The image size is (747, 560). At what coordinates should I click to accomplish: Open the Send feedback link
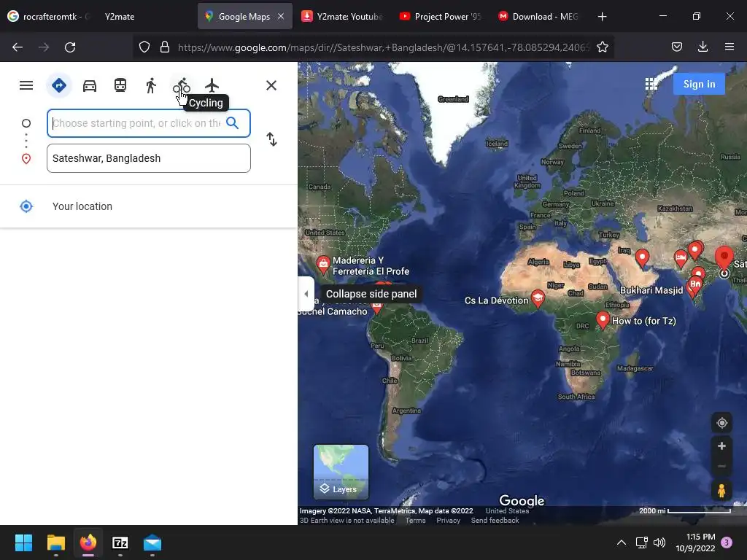pos(495,521)
